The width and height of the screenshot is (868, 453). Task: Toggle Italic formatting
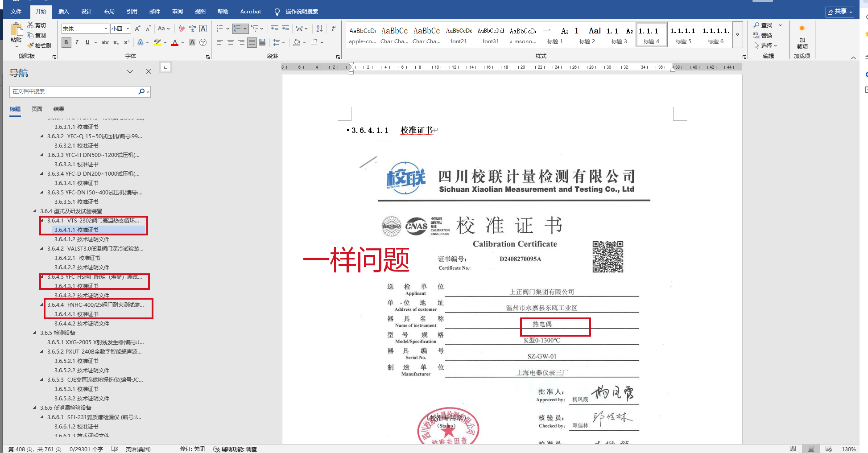click(77, 42)
